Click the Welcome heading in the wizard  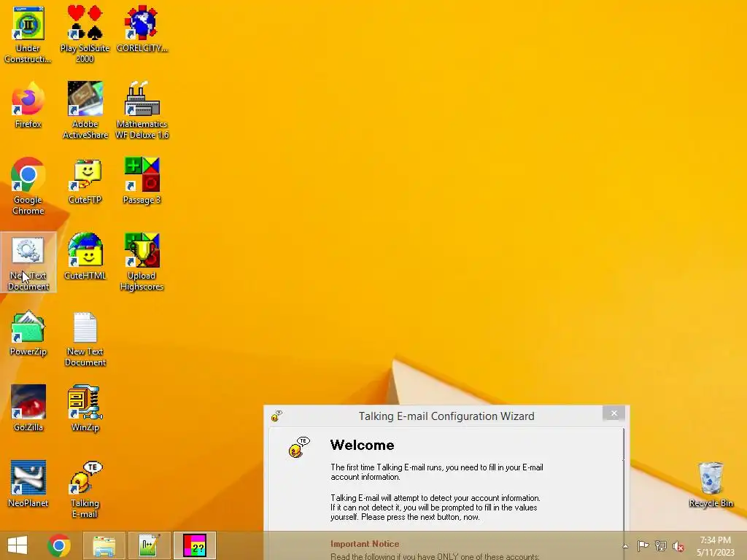click(x=362, y=446)
